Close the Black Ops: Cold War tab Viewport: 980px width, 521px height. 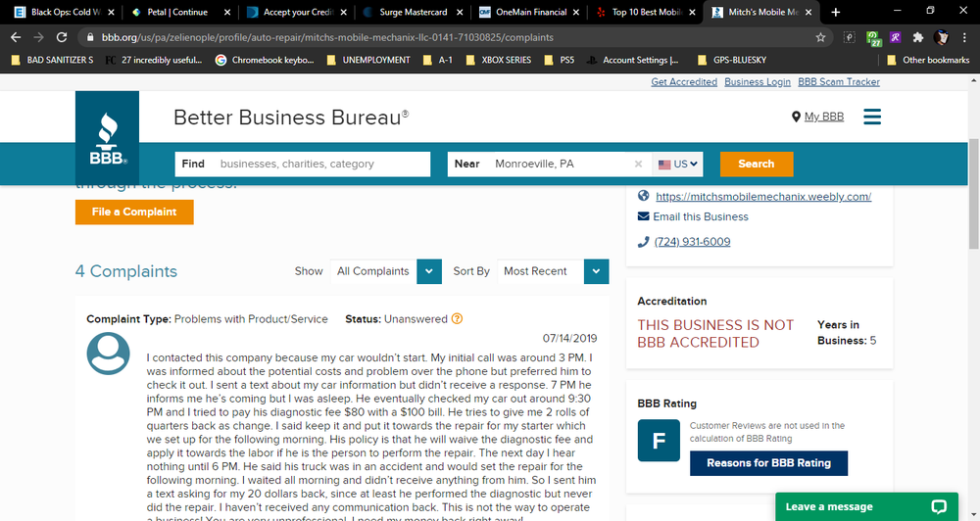coord(112,12)
